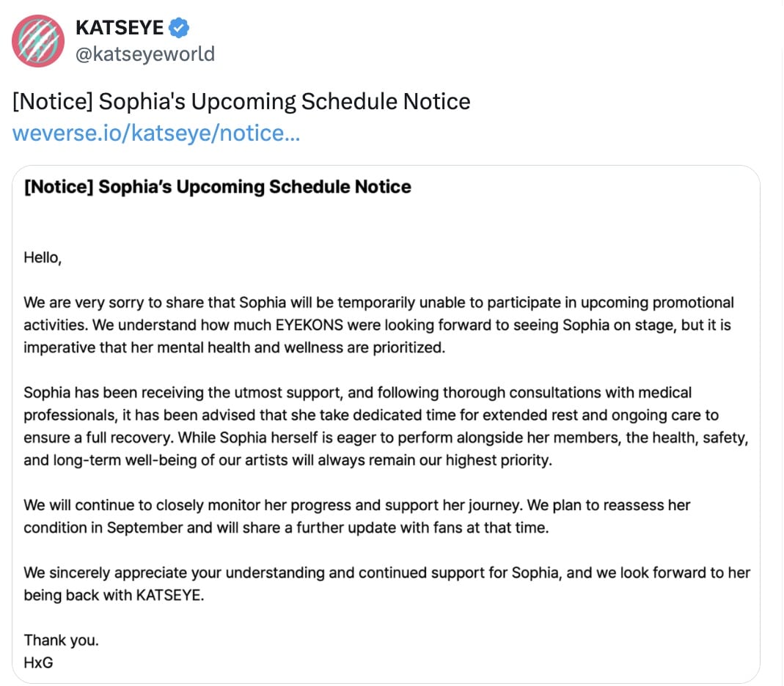Viewport: 784px width, 686px height.
Task: Click the sentence starting "We are very sorry"
Action: tap(378, 303)
